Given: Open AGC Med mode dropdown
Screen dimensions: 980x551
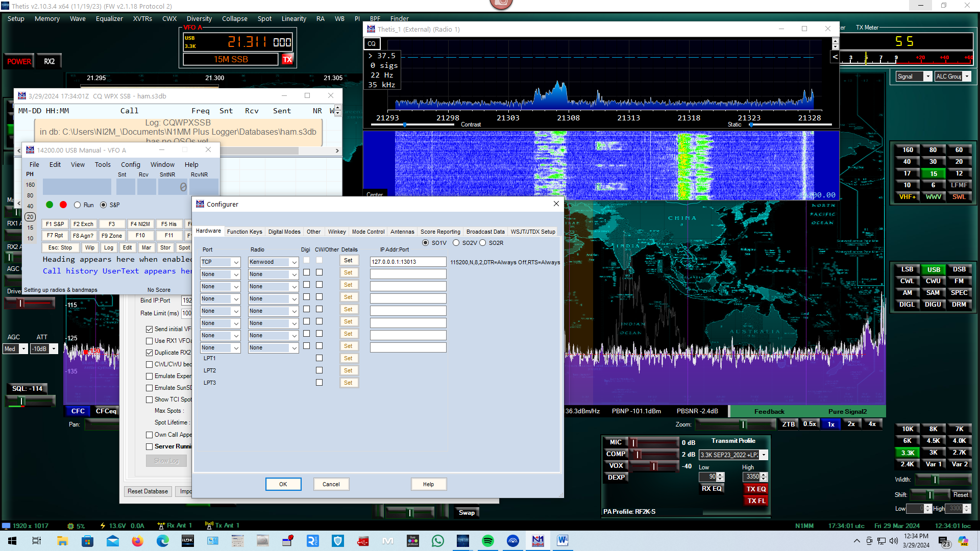Looking at the screenshot, I should point(23,349).
